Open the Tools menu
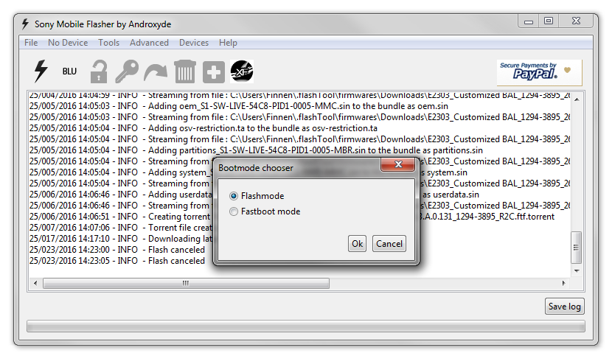 pos(108,43)
